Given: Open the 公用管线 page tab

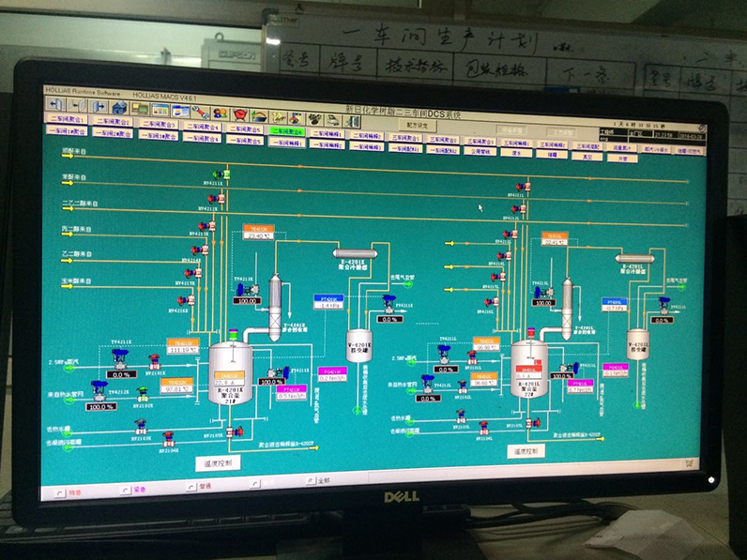Looking at the screenshot, I should coord(480,151).
